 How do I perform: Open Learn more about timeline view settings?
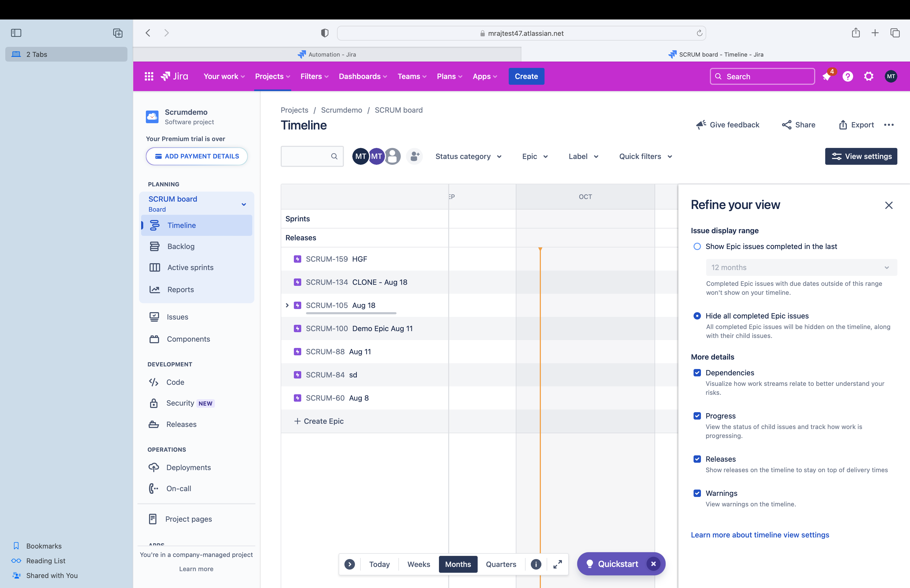[760, 535]
